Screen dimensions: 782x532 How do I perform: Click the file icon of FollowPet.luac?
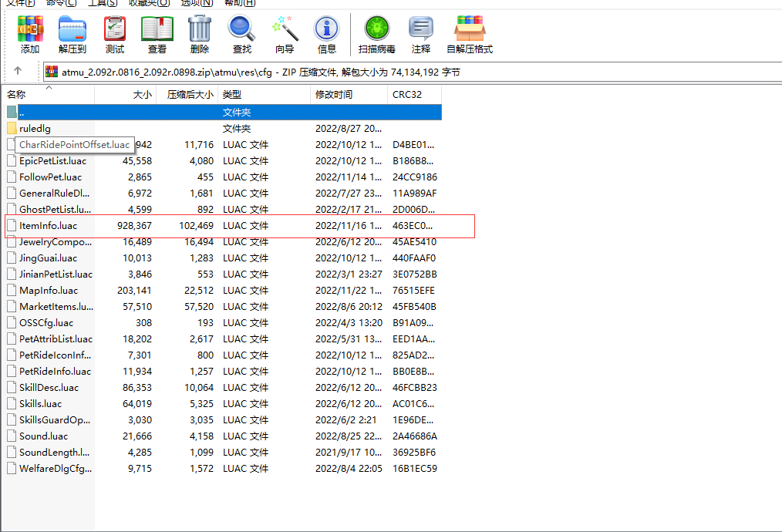pyautogui.click(x=12, y=177)
